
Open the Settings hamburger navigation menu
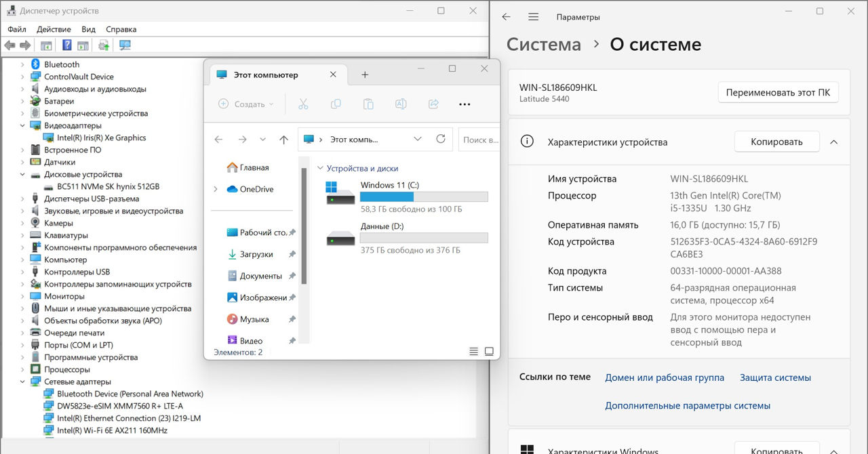coord(534,17)
